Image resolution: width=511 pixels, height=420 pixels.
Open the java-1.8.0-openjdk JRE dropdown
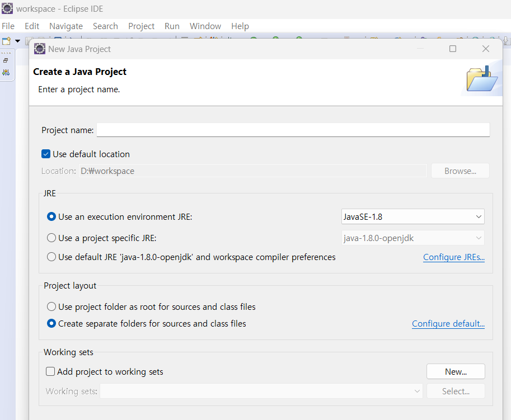[412, 238]
